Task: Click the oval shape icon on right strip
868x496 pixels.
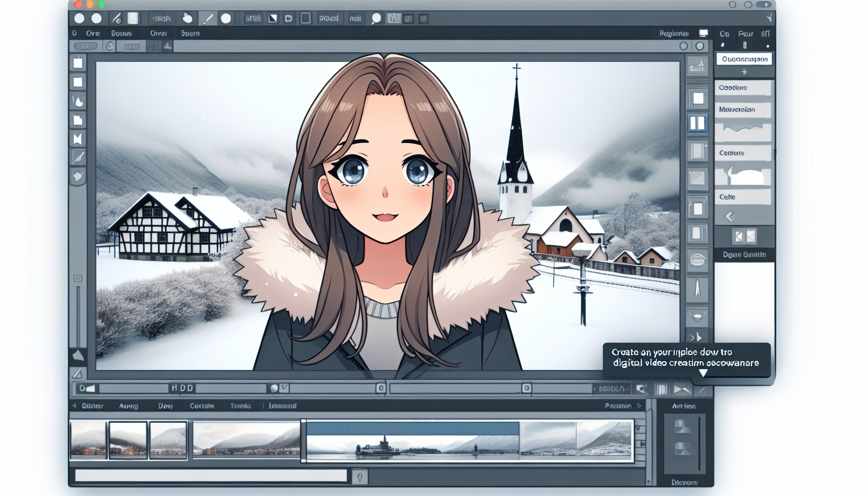Action: click(x=697, y=261)
